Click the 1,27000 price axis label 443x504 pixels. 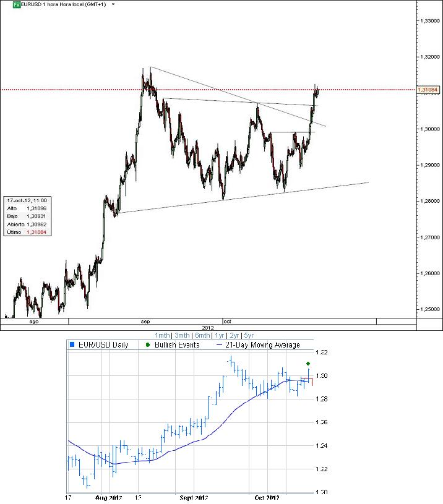(x=430, y=237)
